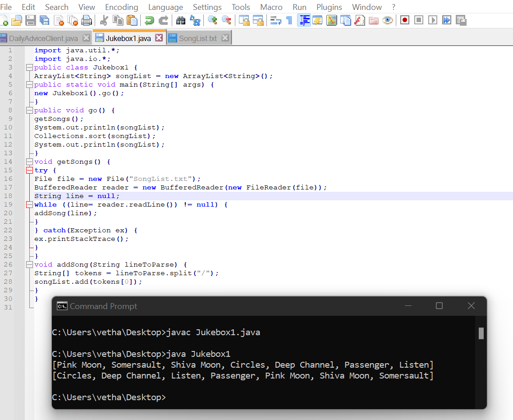Close the DailyAdviceClient.java tab
This screenshot has width=513, height=420.
86,38
